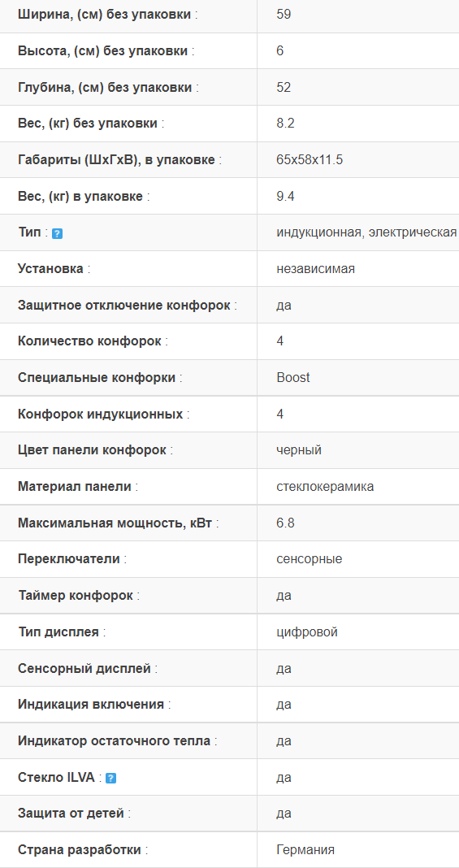Select the Ширина без упаковки label

coord(108,15)
